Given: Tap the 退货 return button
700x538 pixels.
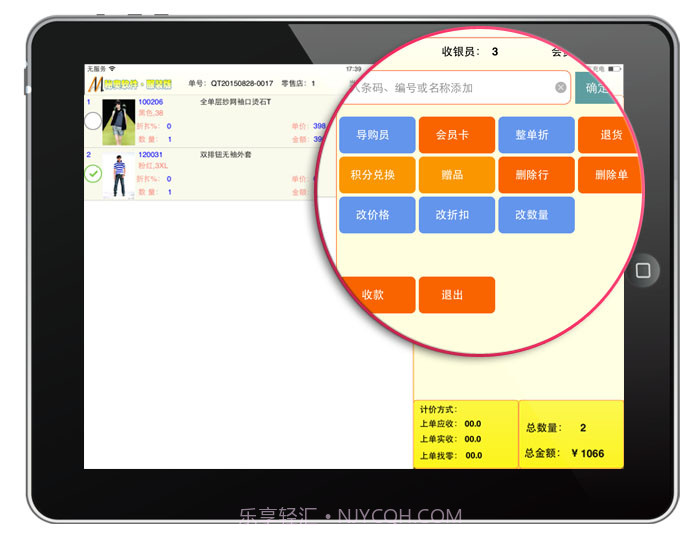Looking at the screenshot, I should point(609,135).
